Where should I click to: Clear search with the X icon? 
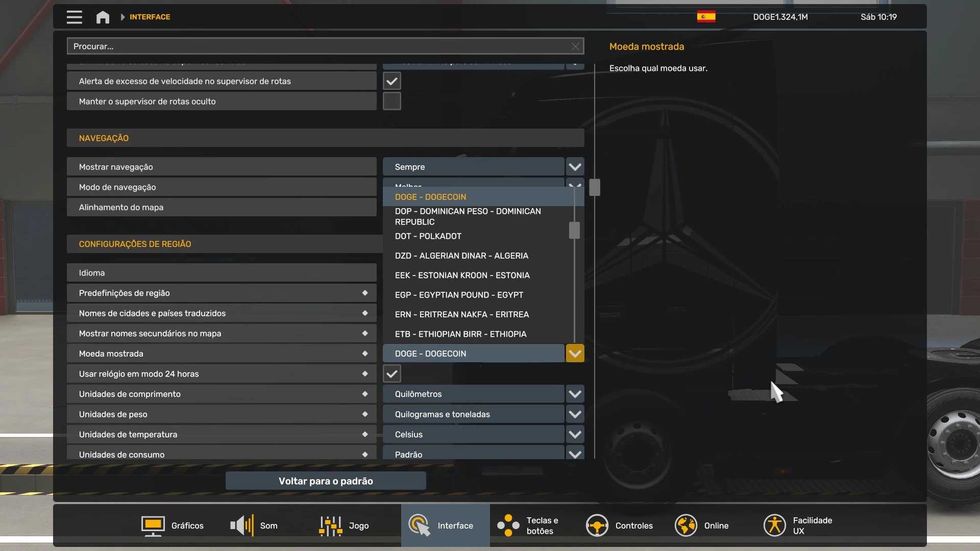point(575,46)
